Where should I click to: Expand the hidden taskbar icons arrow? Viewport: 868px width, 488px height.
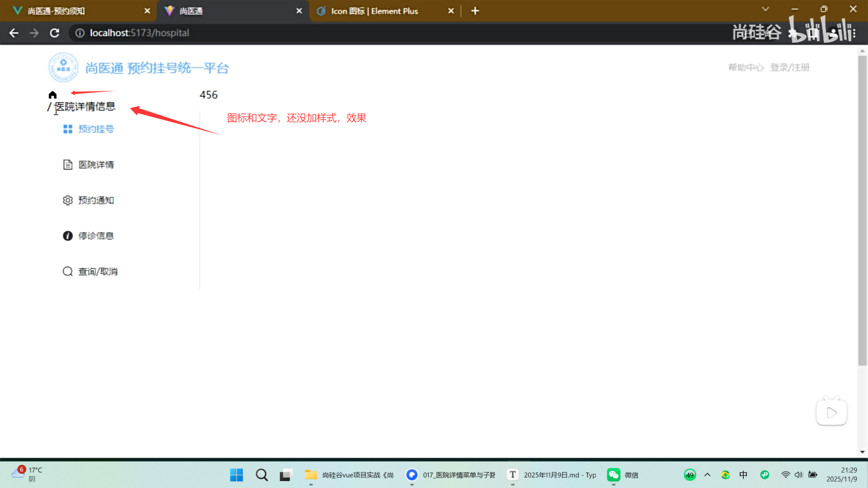pyautogui.click(x=708, y=475)
